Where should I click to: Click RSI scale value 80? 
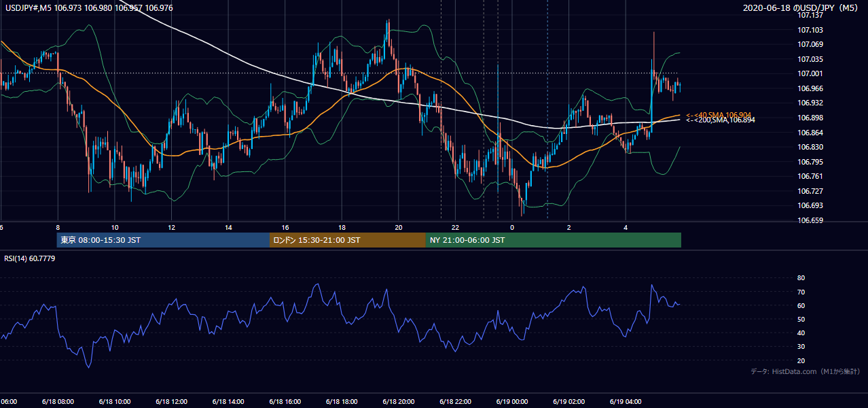point(801,278)
